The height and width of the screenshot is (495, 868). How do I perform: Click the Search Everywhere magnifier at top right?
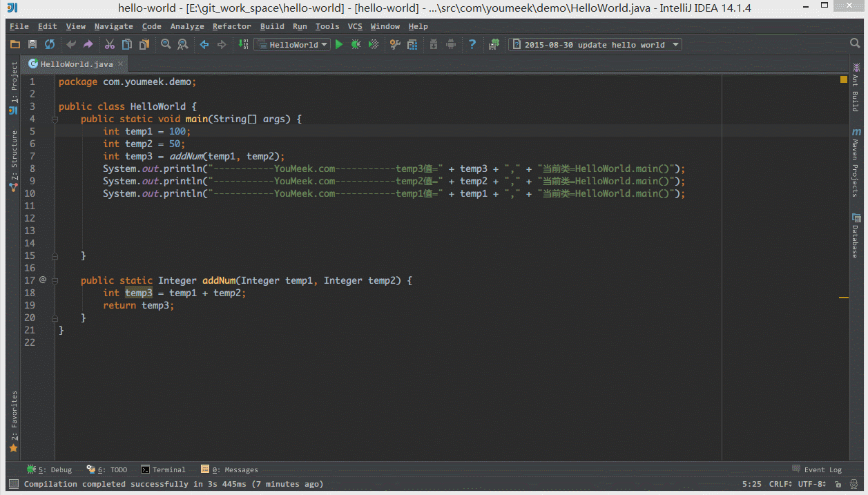(x=855, y=44)
